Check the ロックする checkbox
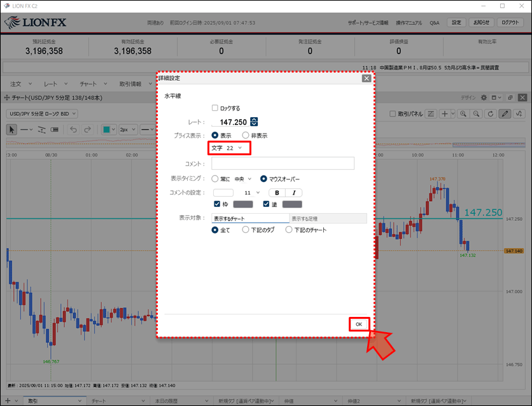This screenshot has width=532, height=406. pos(214,108)
